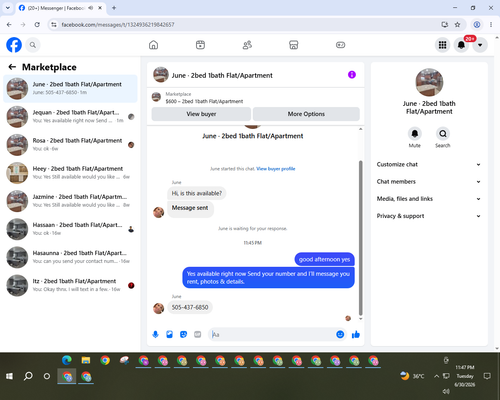The image size is (500, 400).
Task: Reload the page in browser
Action: tap(37, 24)
